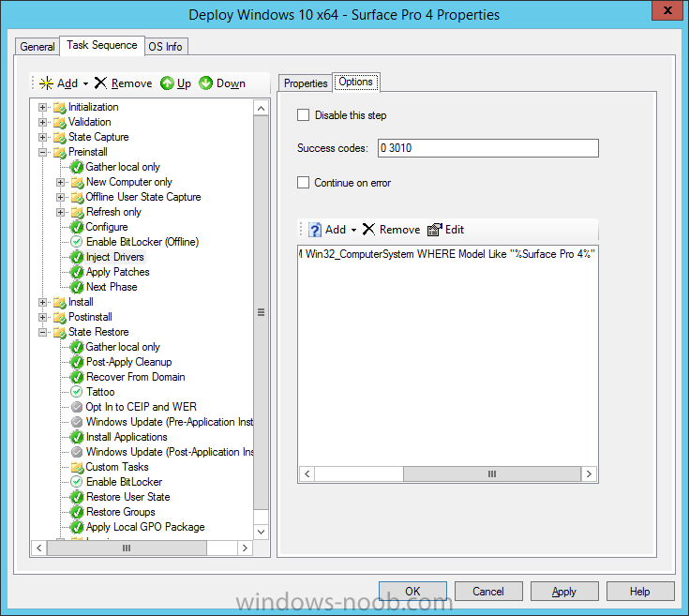Image resolution: width=689 pixels, height=616 pixels.
Task: Expand the Refresh only group
Action: pos(61,212)
